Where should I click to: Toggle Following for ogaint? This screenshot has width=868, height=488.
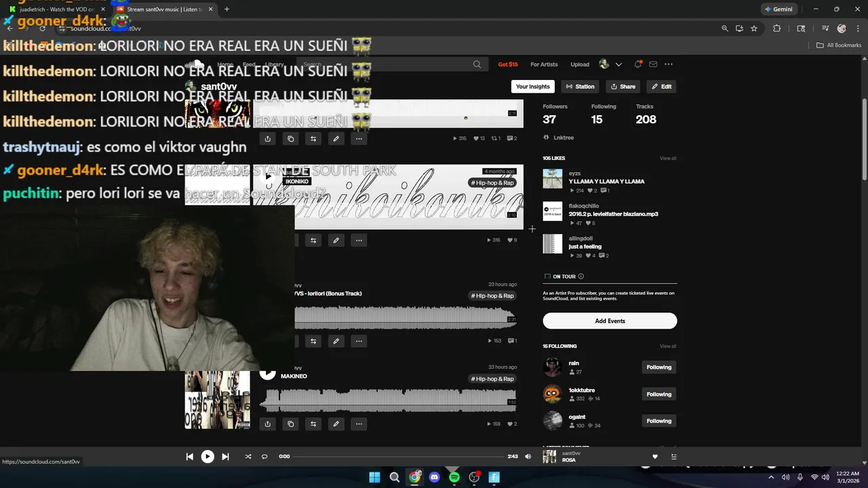pyautogui.click(x=658, y=421)
